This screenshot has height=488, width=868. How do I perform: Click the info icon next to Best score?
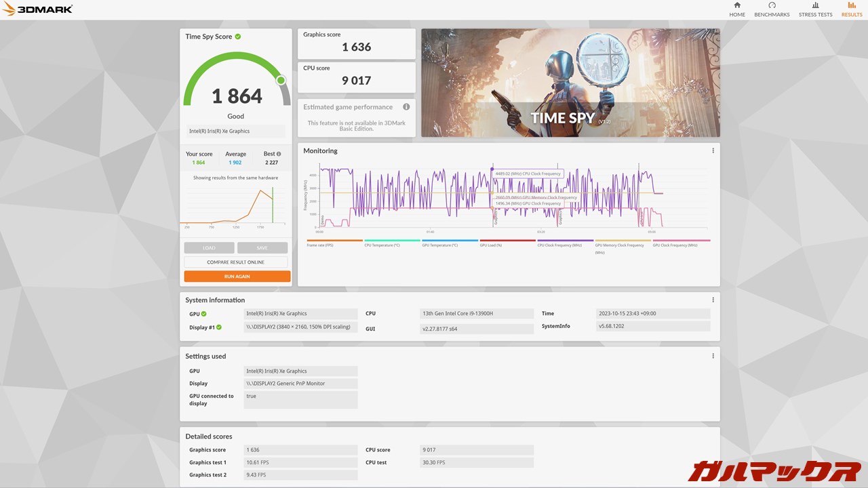(279, 154)
